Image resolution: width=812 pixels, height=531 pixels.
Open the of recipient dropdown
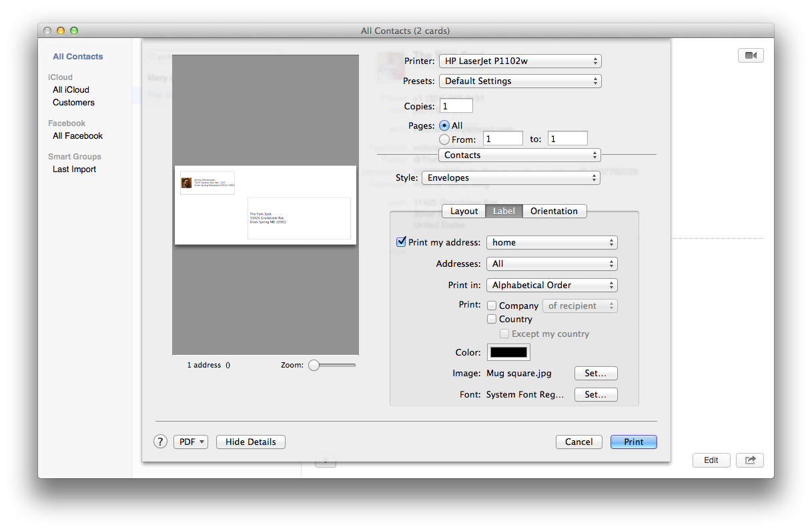point(580,306)
